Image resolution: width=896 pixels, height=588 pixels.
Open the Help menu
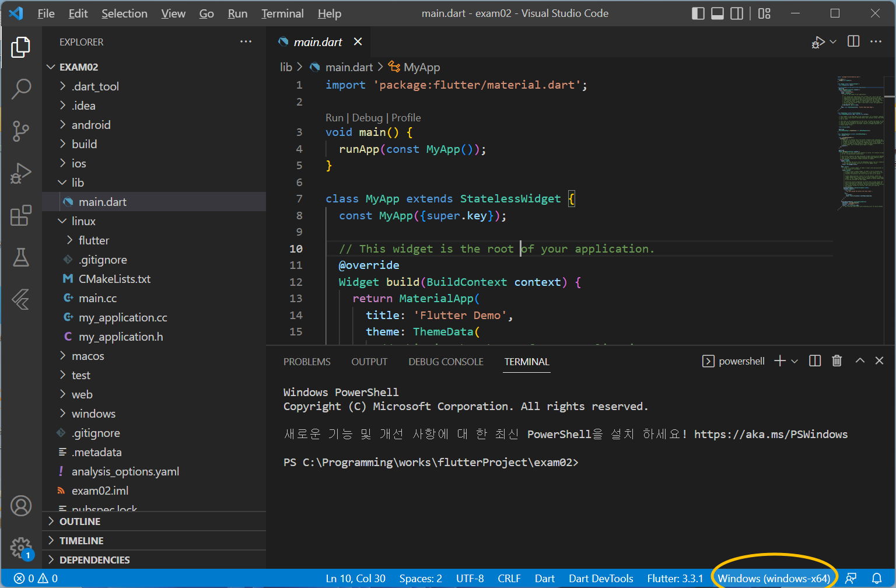tap(330, 13)
